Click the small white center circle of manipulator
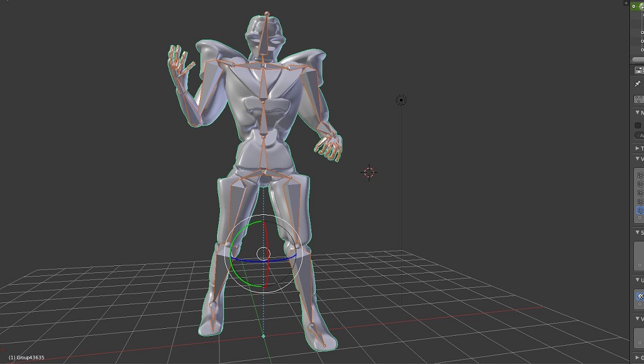The width and height of the screenshot is (644, 364). point(264,254)
